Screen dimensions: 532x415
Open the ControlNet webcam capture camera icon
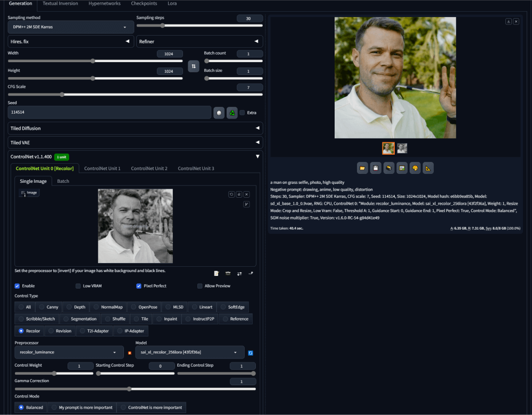tap(228, 273)
